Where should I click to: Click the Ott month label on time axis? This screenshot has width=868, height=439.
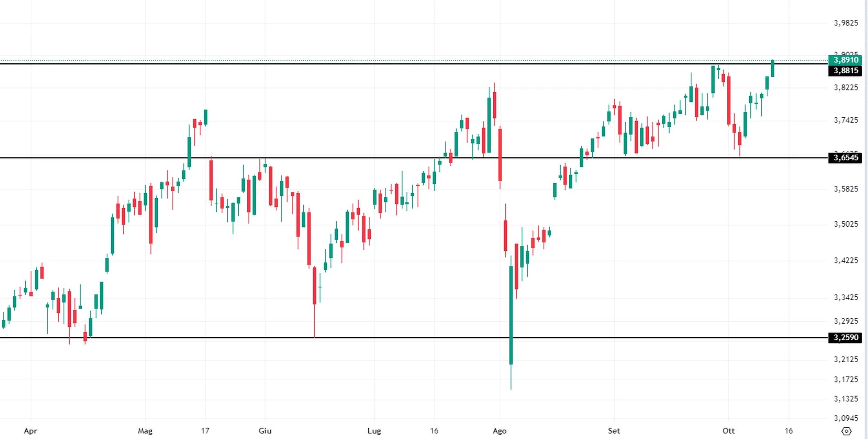pos(728,431)
